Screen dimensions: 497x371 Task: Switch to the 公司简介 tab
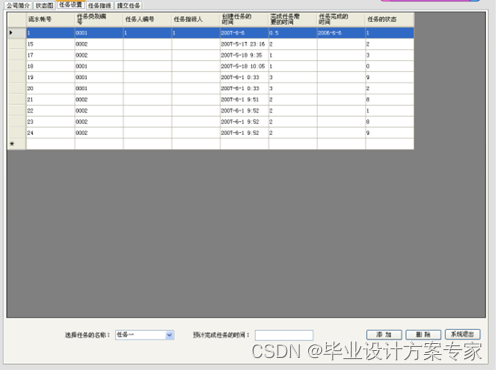click(x=18, y=5)
